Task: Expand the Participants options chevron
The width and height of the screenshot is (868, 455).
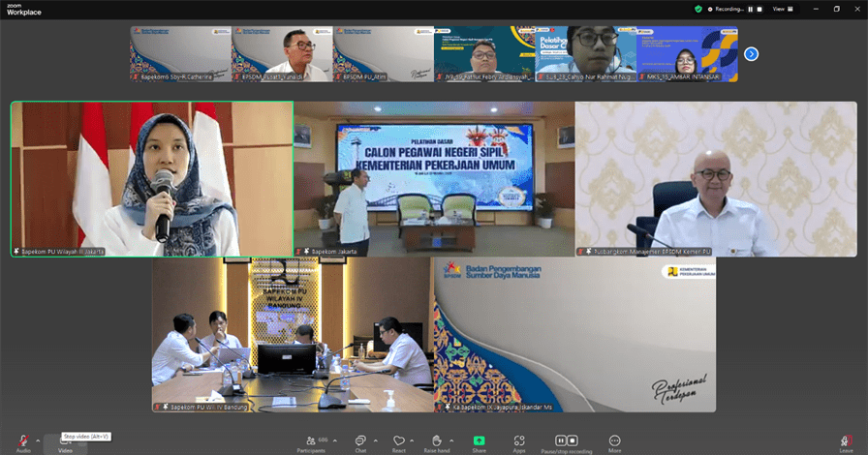Action: pos(334,441)
